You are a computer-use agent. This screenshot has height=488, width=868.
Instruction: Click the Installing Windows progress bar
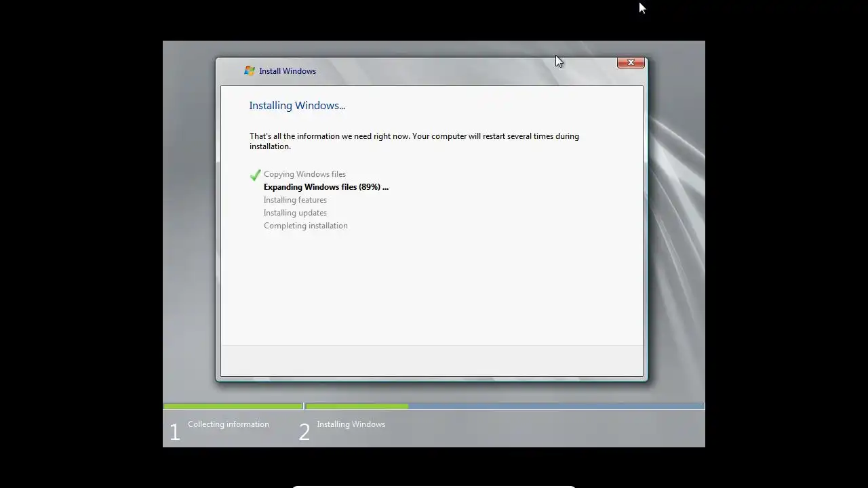point(505,407)
